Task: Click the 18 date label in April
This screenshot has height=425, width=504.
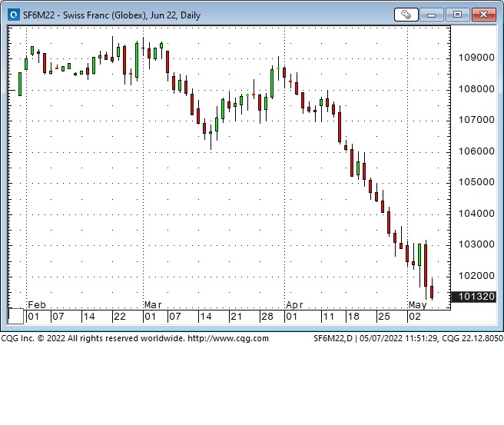Action: (x=353, y=317)
